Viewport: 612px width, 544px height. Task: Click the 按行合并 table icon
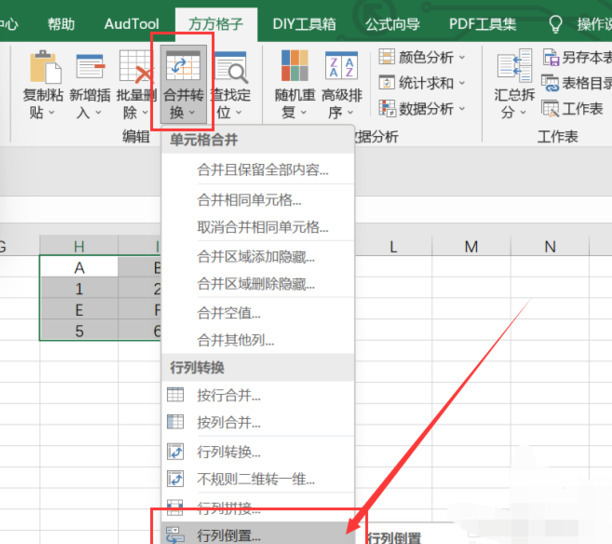(x=175, y=395)
